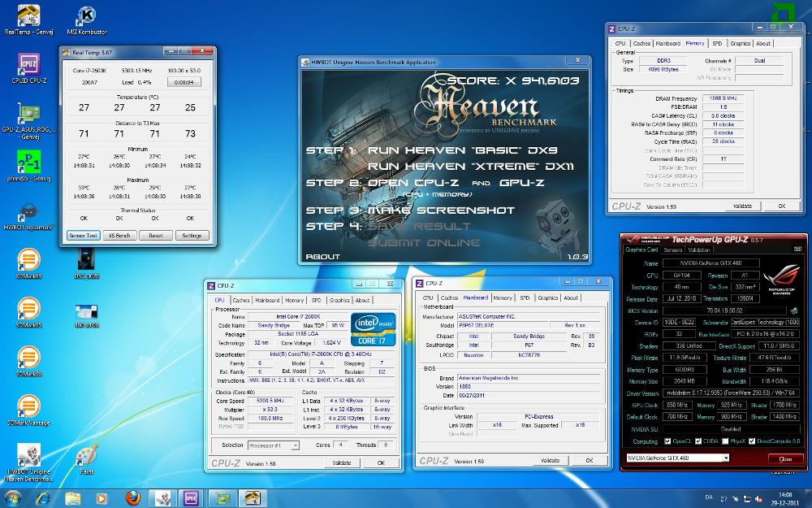The width and height of the screenshot is (812, 508).
Task: Click the Sensor Test button in Real Temp
Action: (x=83, y=236)
